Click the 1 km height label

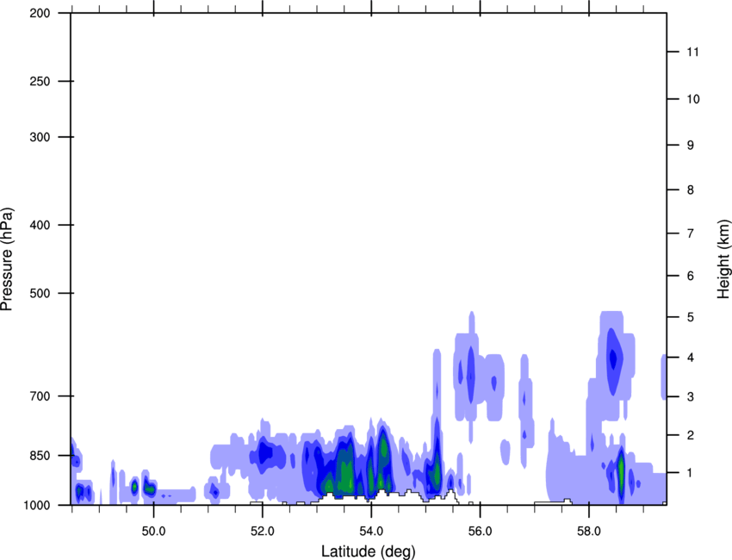pos(691,473)
